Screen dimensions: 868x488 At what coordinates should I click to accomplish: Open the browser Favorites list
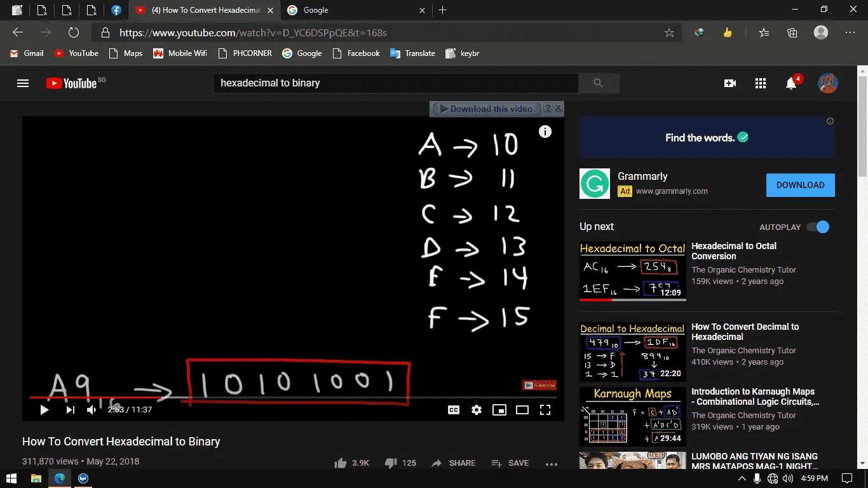coord(764,32)
